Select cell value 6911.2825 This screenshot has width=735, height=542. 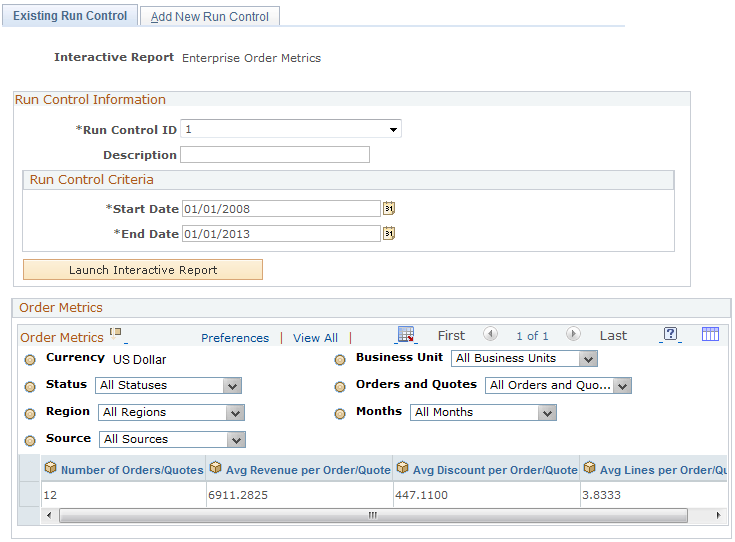(x=238, y=495)
